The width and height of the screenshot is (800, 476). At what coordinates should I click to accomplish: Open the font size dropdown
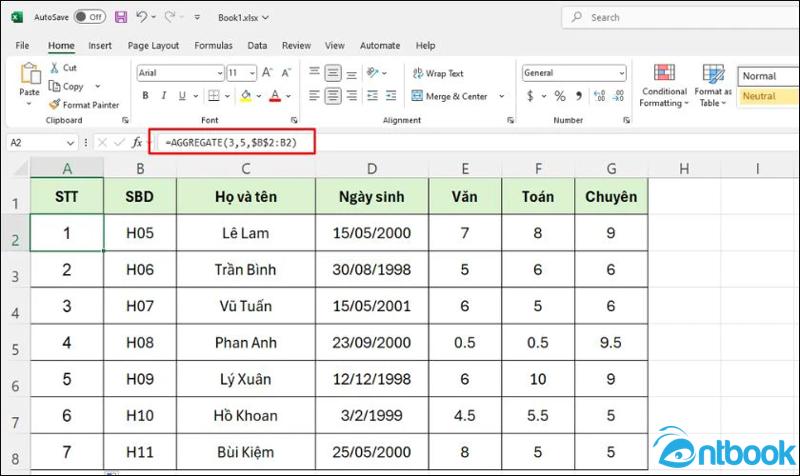click(252, 73)
